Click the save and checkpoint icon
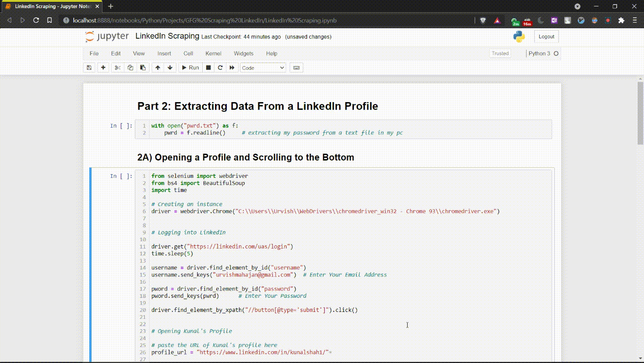This screenshot has width=644, height=363. [x=89, y=67]
